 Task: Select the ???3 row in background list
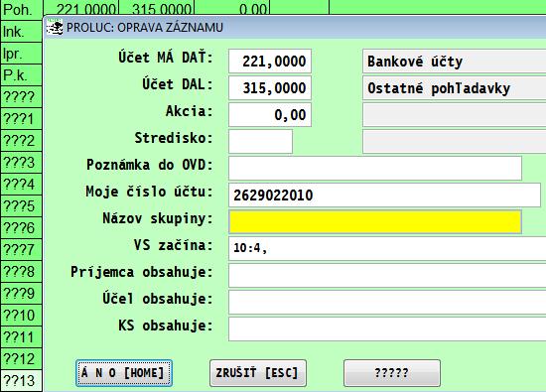[x=21, y=163]
